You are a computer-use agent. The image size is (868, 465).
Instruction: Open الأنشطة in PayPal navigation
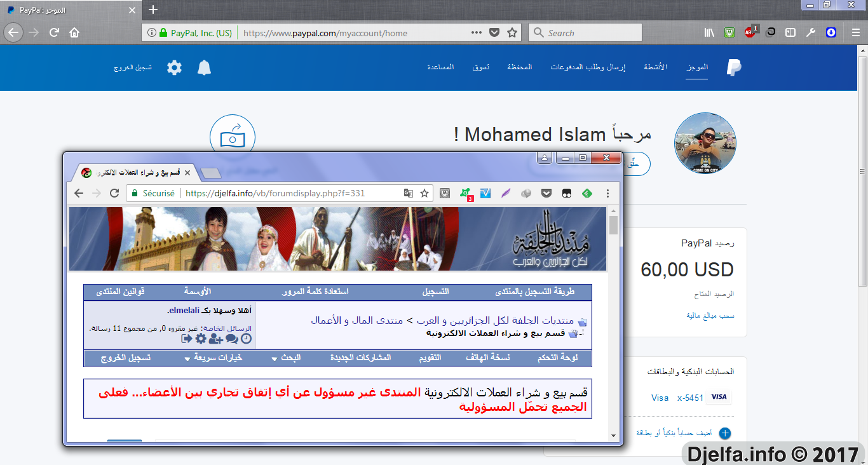click(656, 67)
